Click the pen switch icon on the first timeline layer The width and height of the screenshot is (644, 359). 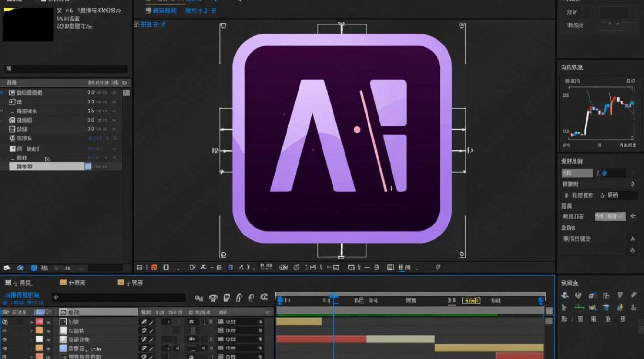pyautogui.click(x=143, y=322)
